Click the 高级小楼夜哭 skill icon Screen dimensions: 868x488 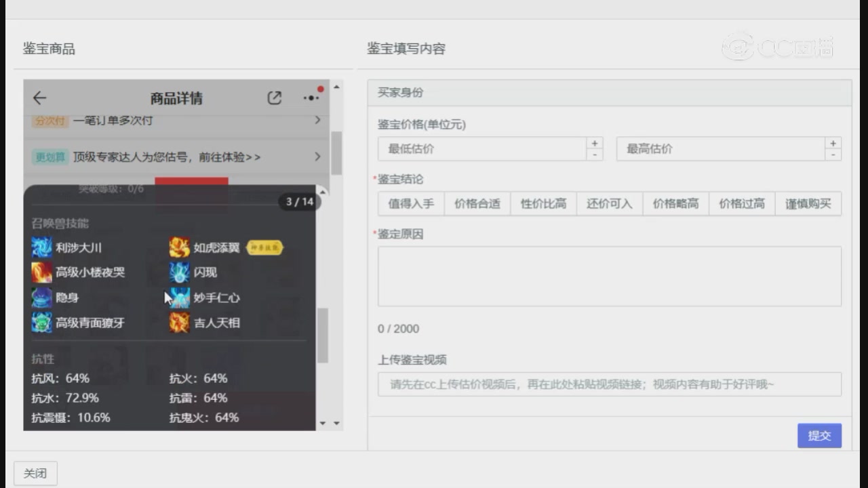(41, 272)
